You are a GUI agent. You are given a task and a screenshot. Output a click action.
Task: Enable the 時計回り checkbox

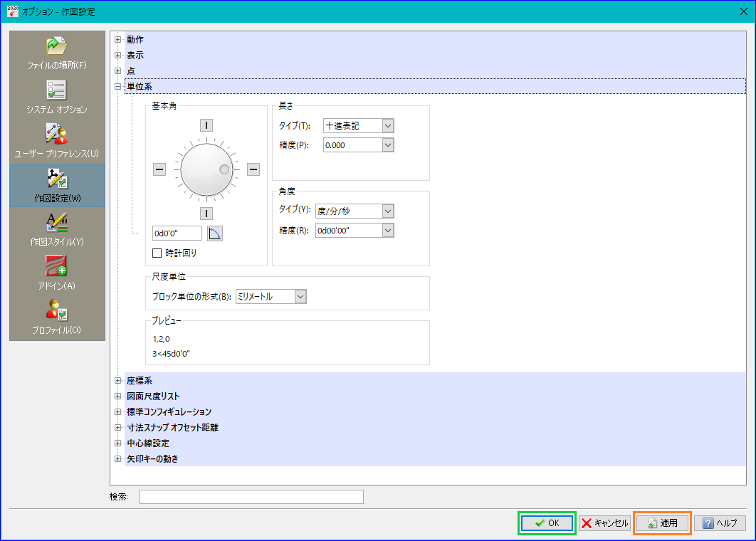(x=157, y=253)
